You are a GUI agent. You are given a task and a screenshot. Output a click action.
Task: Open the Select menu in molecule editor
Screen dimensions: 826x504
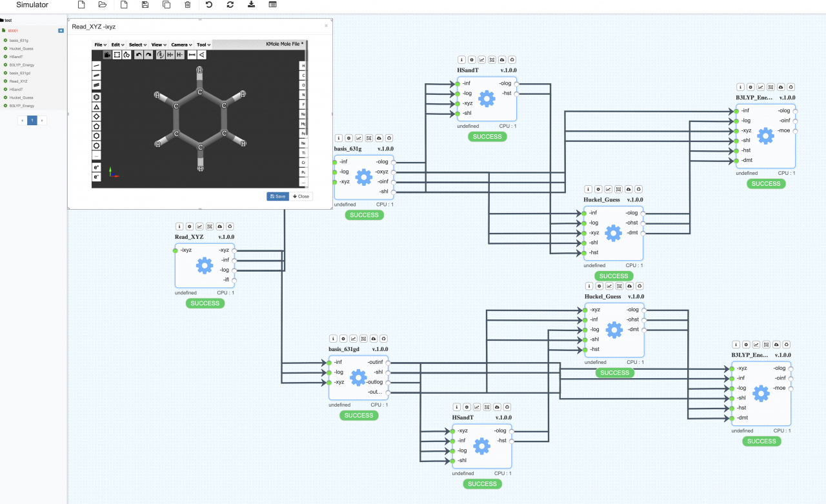[x=138, y=45]
